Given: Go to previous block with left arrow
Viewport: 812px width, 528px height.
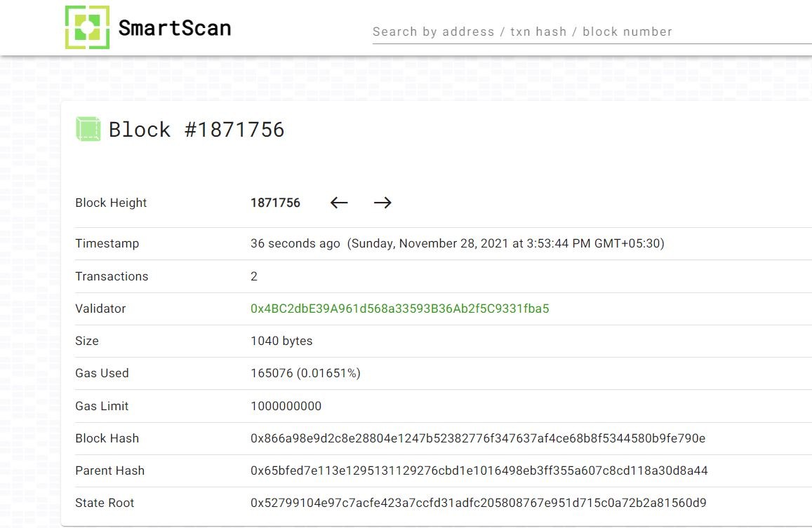Looking at the screenshot, I should 339,203.
